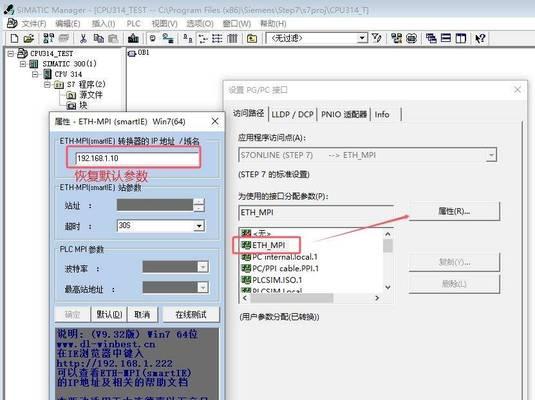Screen dimensions: 535x400
Task: Open the 插入(I) menu
Action: (x=103, y=24)
